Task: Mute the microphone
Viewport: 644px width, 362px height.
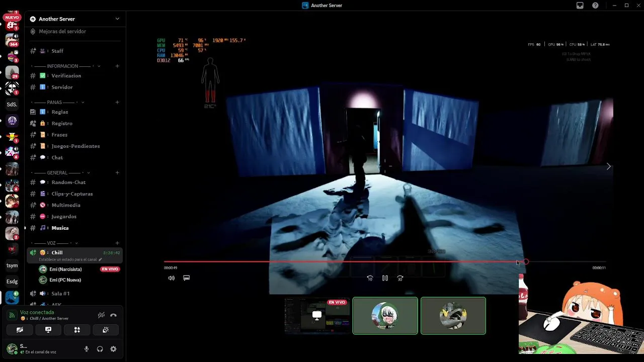Action: click(x=87, y=349)
